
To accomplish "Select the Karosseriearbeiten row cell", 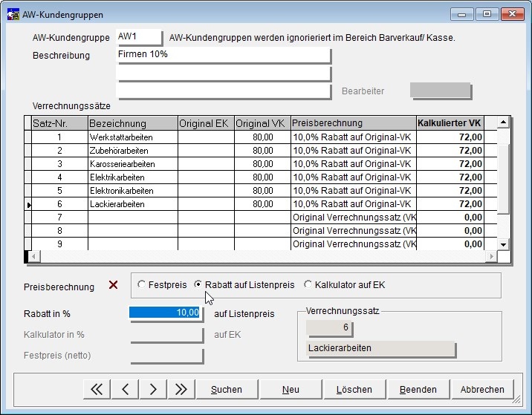I will (x=133, y=164).
